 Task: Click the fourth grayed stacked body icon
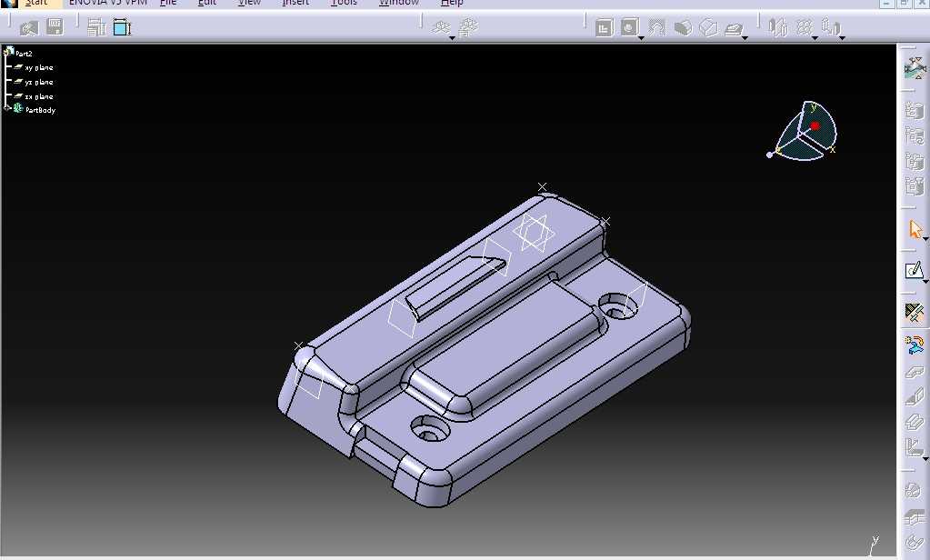coord(914,186)
